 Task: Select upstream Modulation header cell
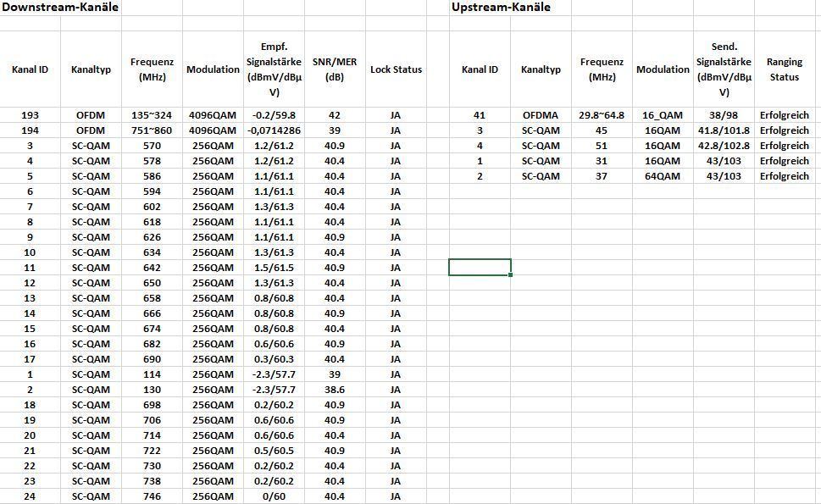pyautogui.click(x=663, y=69)
